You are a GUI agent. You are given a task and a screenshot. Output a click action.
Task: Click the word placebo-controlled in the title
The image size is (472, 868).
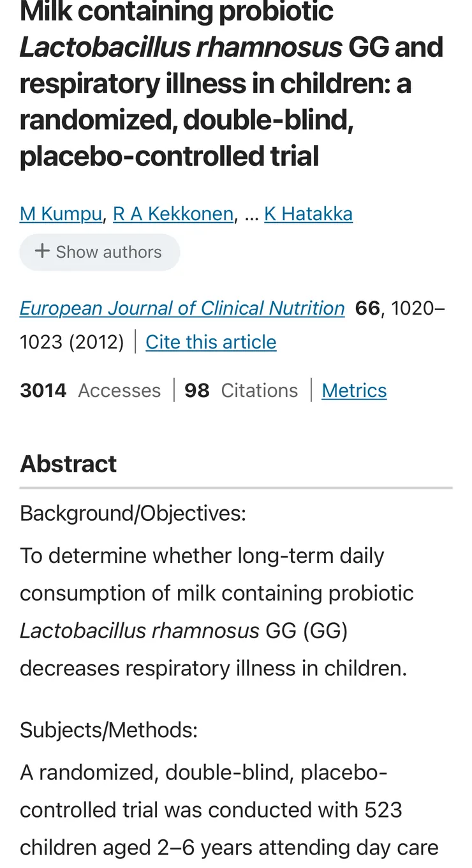tap(169, 156)
